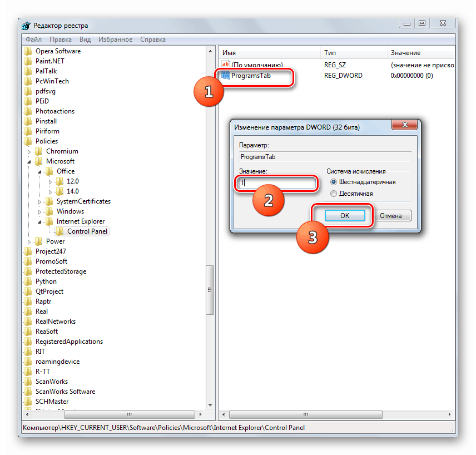
Task: Select the default string value icon
Action: point(226,64)
